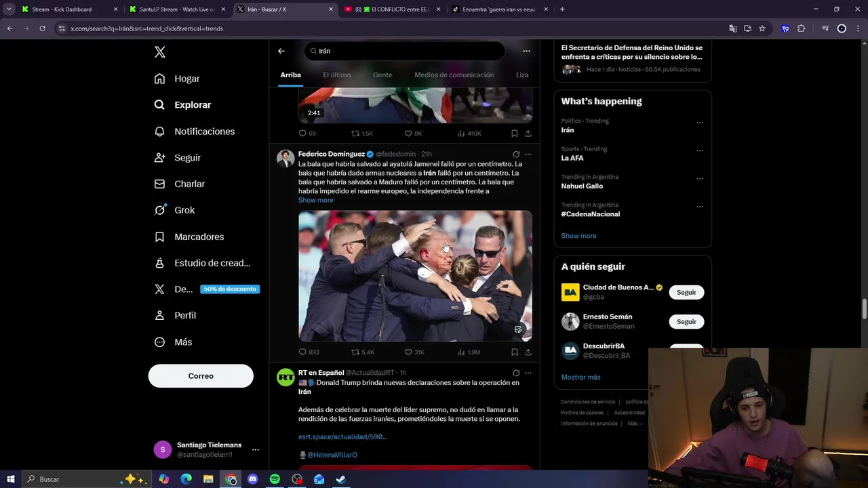The width and height of the screenshot is (868, 488).
Task: Bookmark Federico Dominguez's post
Action: [x=515, y=352]
